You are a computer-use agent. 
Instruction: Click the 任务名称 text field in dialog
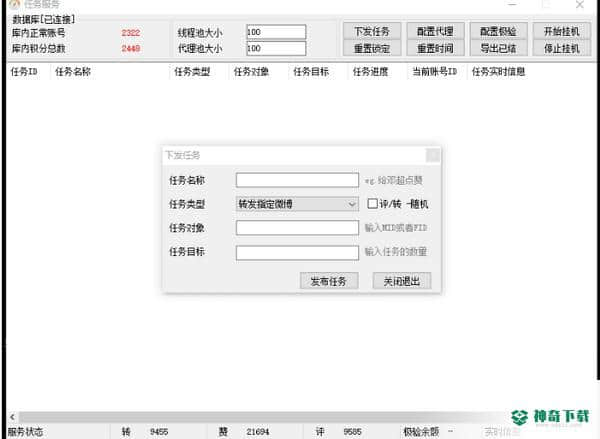click(x=297, y=180)
